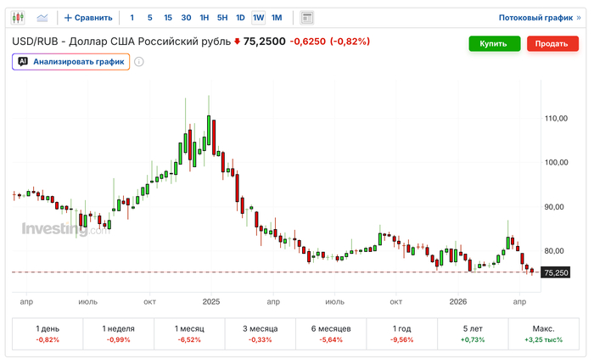Switch to 6 месяцев period tab
Screen dimensions: 594x364
[330, 333]
